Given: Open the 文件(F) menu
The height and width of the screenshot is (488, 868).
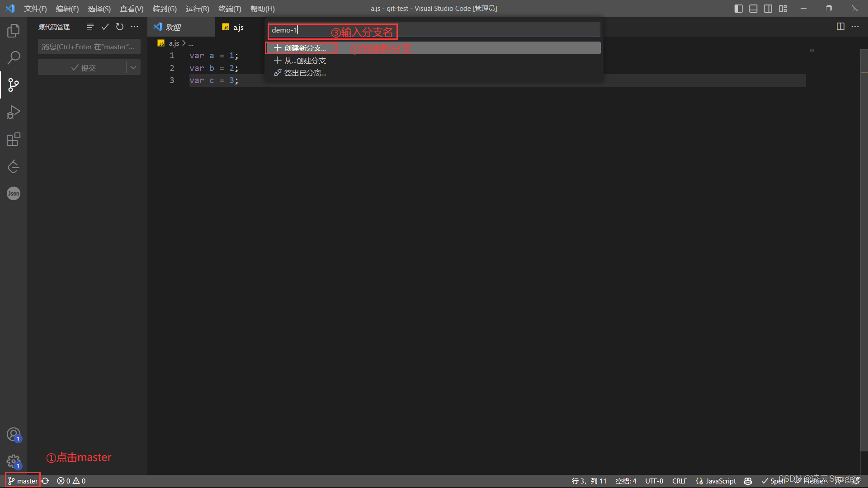Looking at the screenshot, I should [35, 9].
